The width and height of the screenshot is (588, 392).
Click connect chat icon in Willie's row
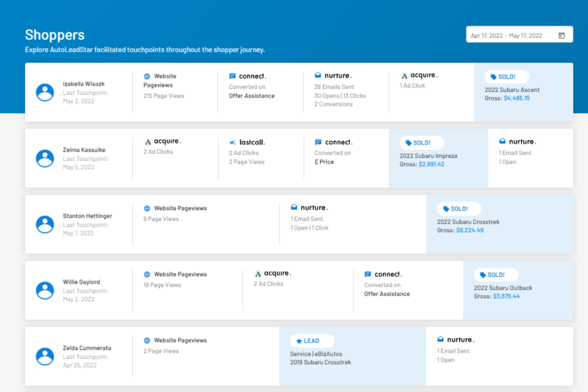(x=368, y=274)
